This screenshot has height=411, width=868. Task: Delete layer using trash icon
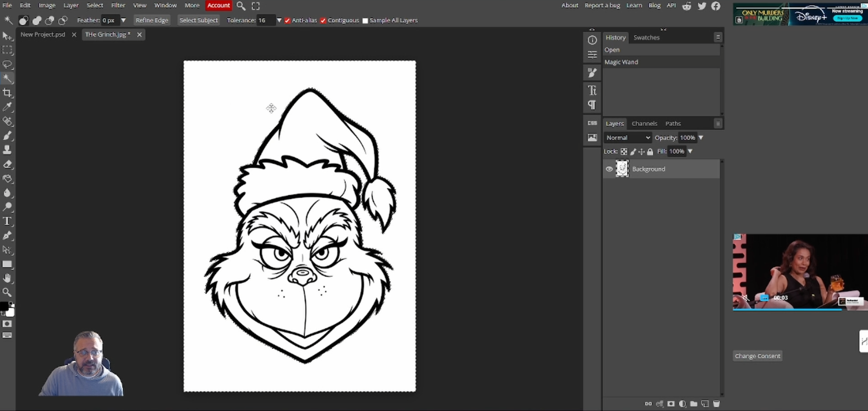click(716, 404)
